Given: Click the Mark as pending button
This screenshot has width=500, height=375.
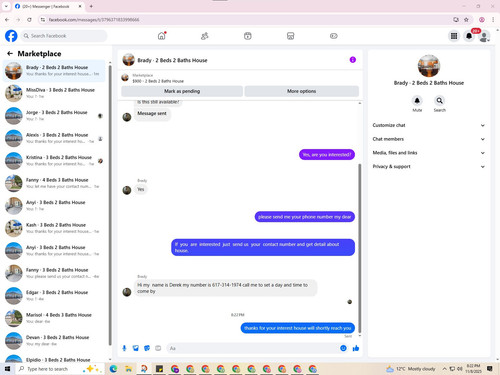Looking at the screenshot, I should (x=182, y=91).
